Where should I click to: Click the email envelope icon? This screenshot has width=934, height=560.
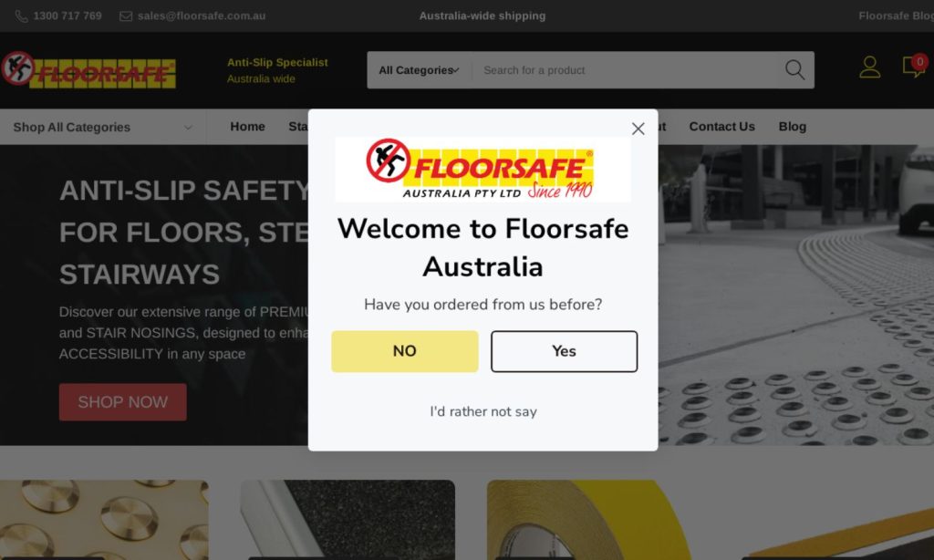coord(126,16)
